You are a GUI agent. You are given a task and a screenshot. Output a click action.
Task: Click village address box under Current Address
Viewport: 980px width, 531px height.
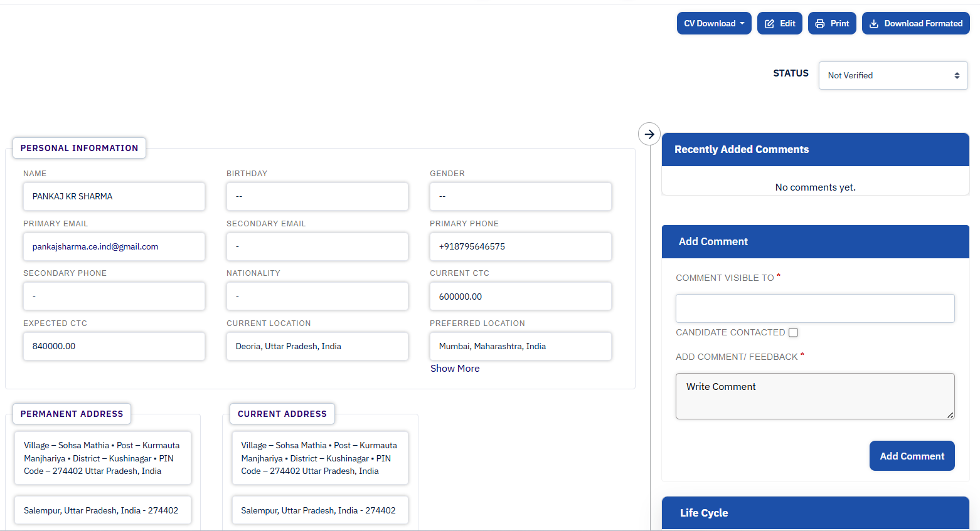point(320,458)
